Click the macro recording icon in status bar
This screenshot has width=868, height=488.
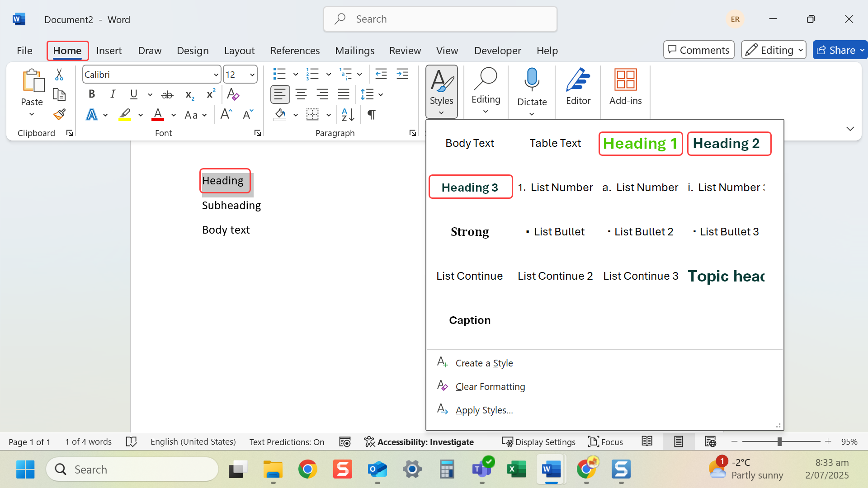tap(345, 441)
